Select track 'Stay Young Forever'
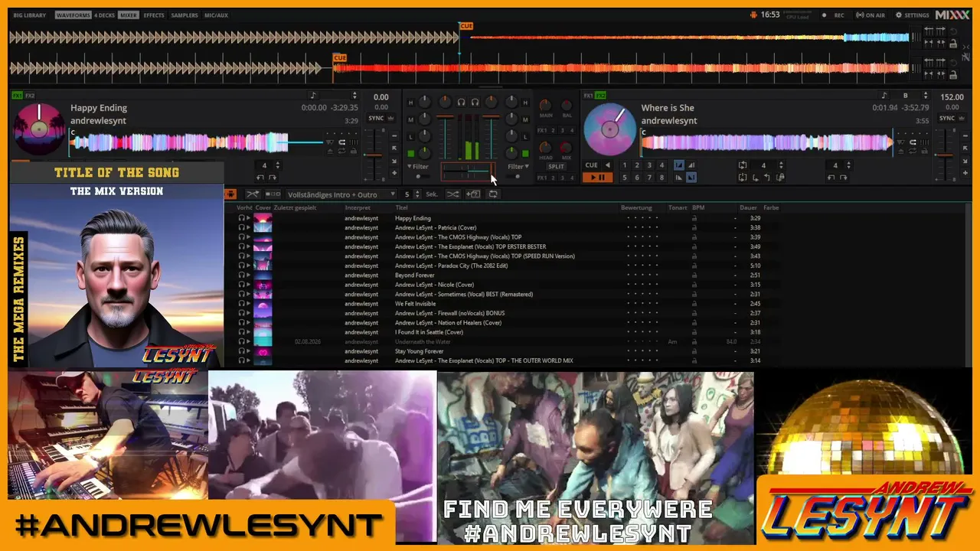The width and height of the screenshot is (980, 551). tap(418, 351)
